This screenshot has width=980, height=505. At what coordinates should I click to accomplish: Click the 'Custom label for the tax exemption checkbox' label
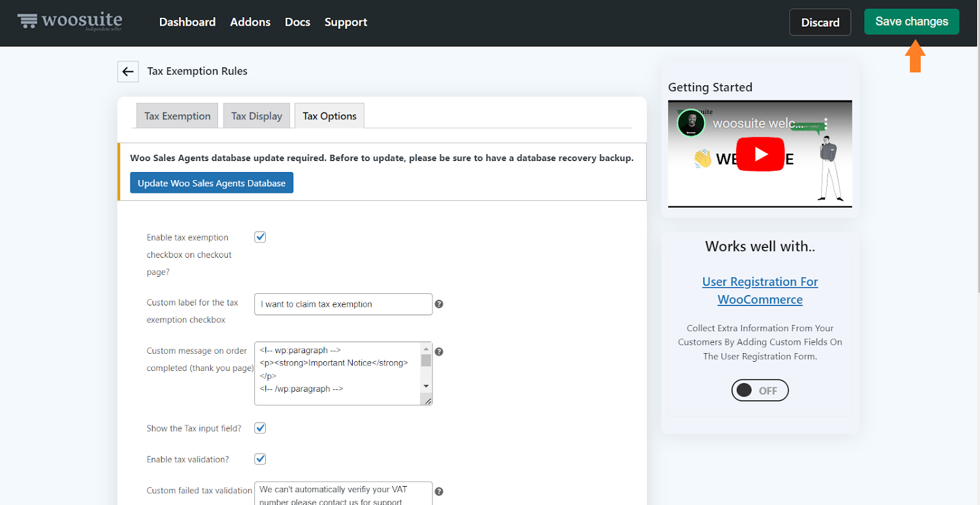(192, 311)
